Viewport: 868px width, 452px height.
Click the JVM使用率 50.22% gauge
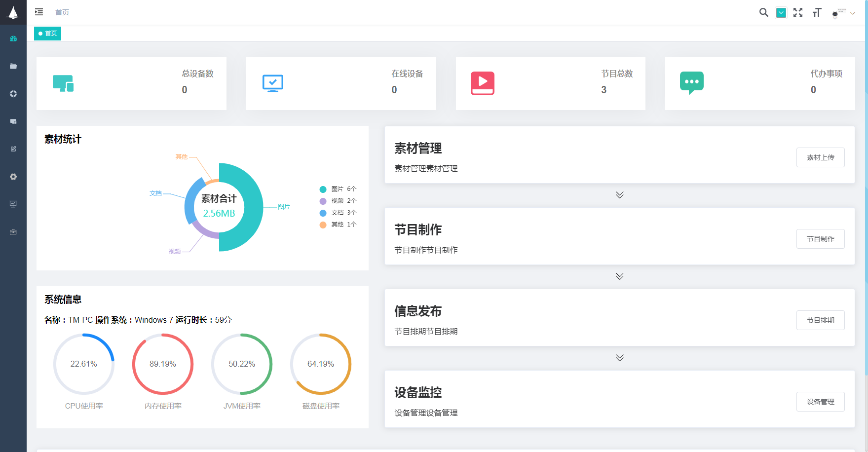(x=242, y=364)
